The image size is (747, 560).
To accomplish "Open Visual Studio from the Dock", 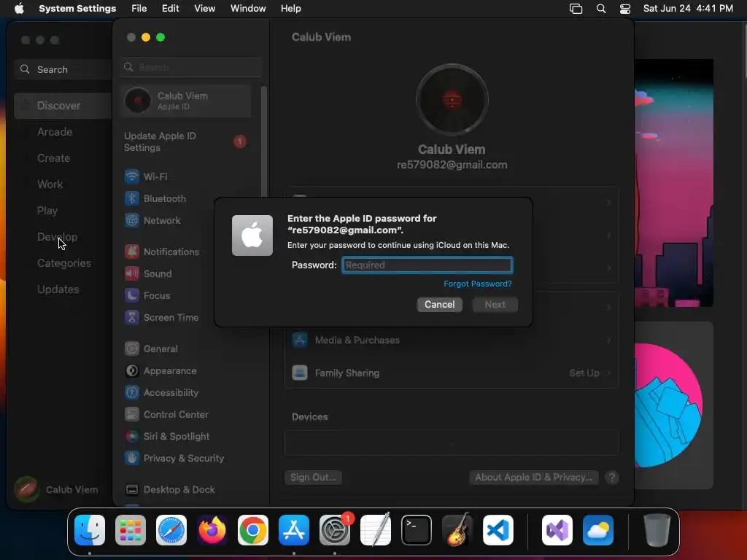I will [557, 530].
